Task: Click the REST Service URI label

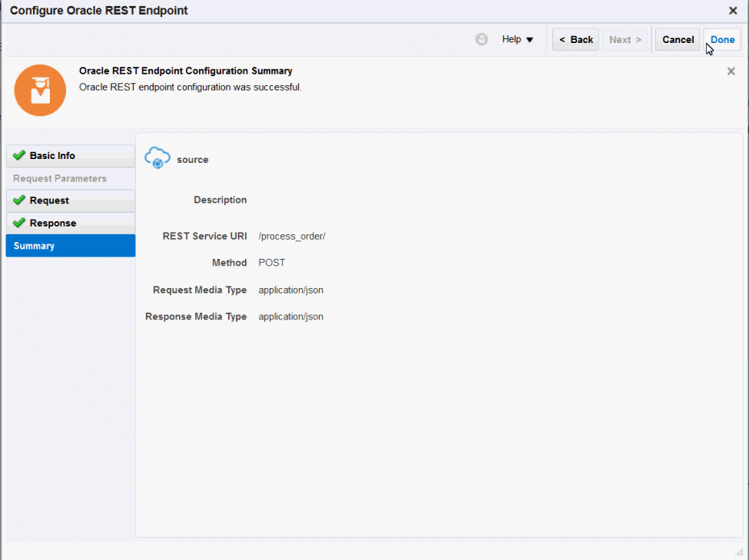Action: pyautogui.click(x=204, y=236)
